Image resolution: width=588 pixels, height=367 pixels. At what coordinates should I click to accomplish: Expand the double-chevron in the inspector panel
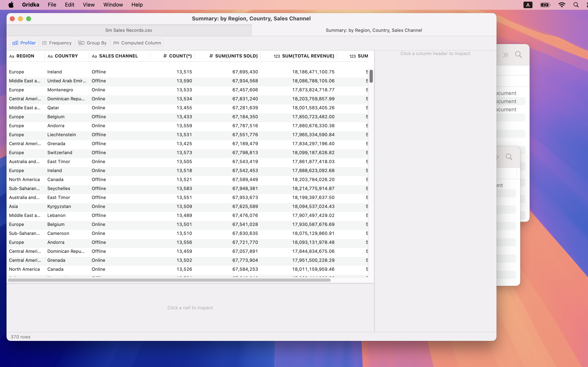[506, 55]
